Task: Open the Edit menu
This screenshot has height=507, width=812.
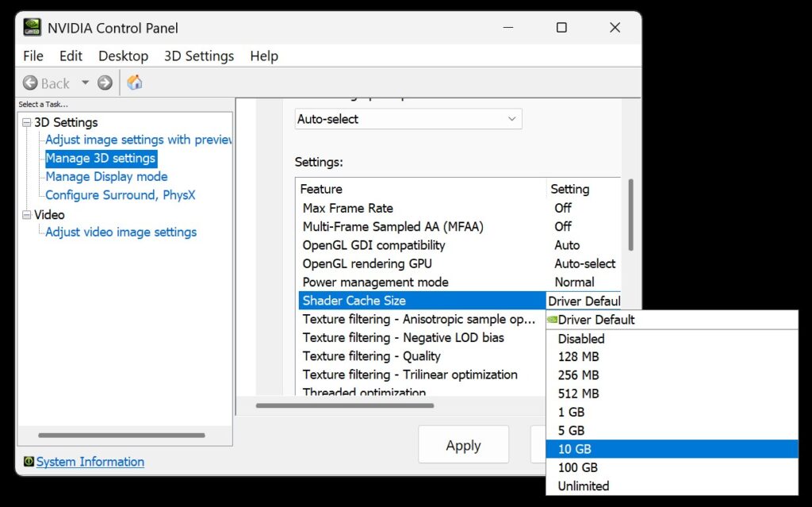Action: pos(71,56)
